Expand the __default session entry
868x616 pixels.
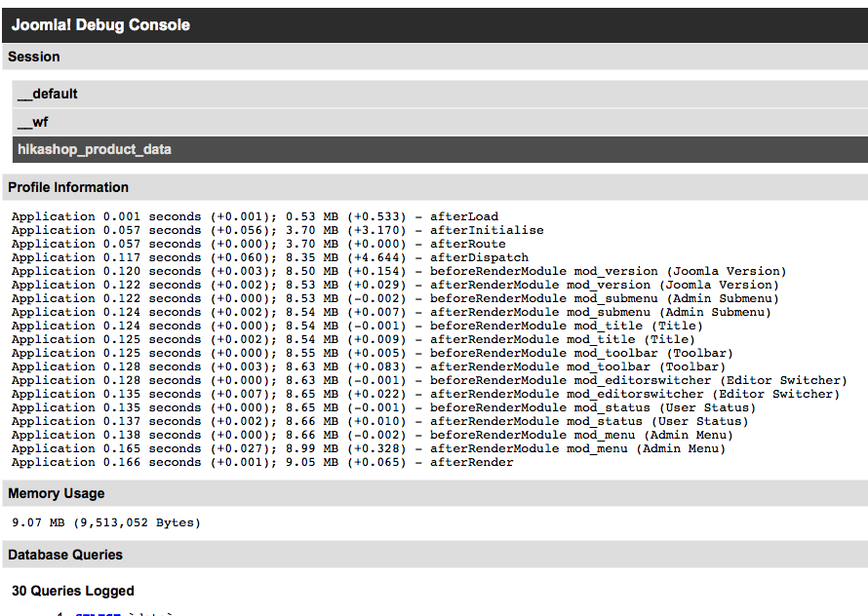440,95
